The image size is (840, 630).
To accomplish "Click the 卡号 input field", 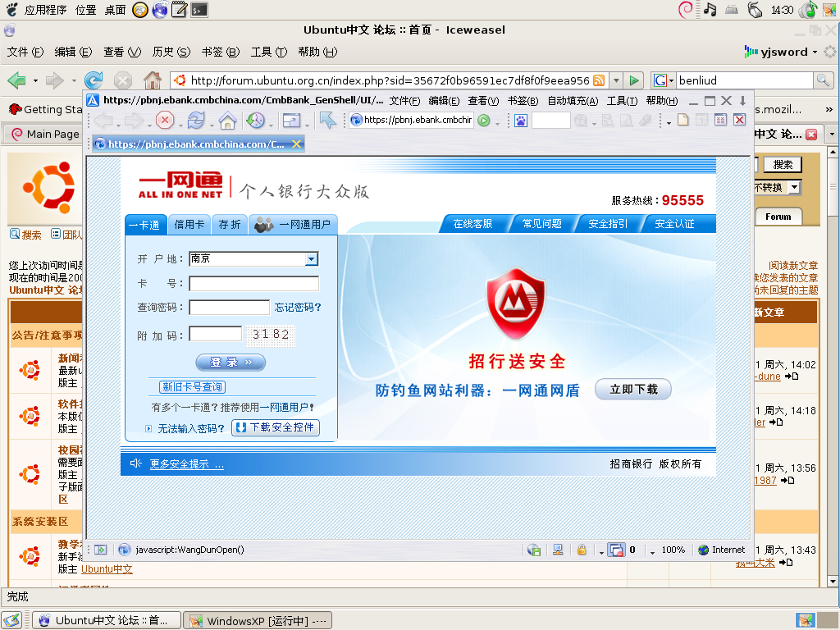I will point(254,283).
